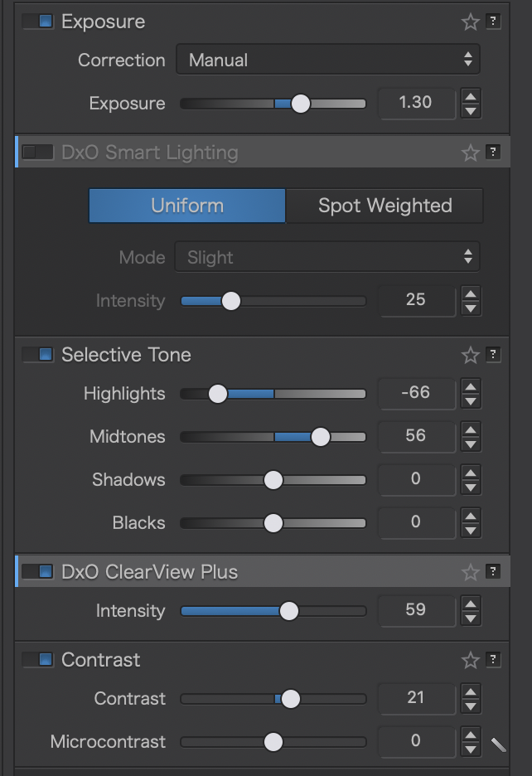Viewport: 532px width, 776px height.
Task: Click the Midtones slider handle
Action: tap(320, 437)
